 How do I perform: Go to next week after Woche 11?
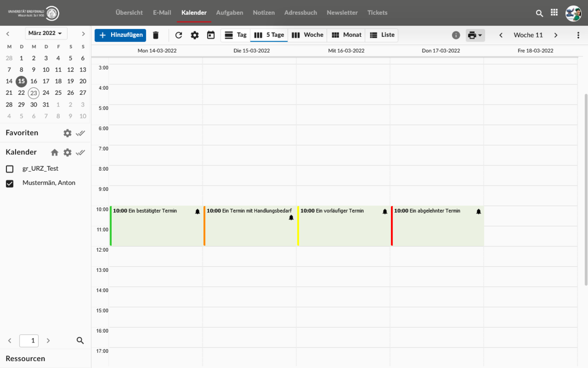556,35
